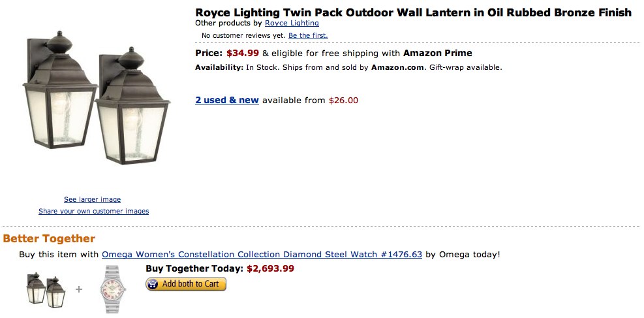Click the 'Be the first' review link
This screenshot has height=318, width=644.
(308, 35)
